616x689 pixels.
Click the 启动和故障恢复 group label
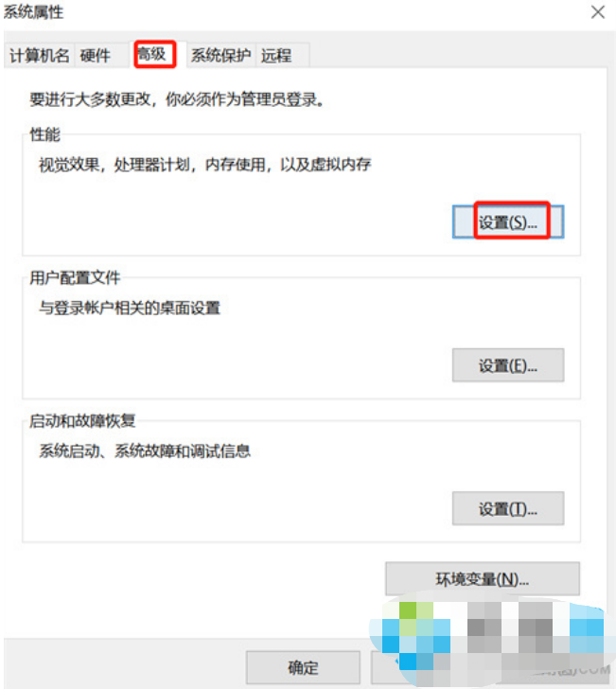[82, 420]
